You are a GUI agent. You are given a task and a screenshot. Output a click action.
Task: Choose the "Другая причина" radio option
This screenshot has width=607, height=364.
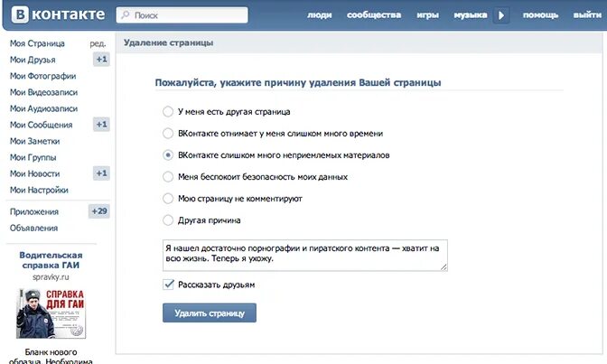click(x=168, y=220)
